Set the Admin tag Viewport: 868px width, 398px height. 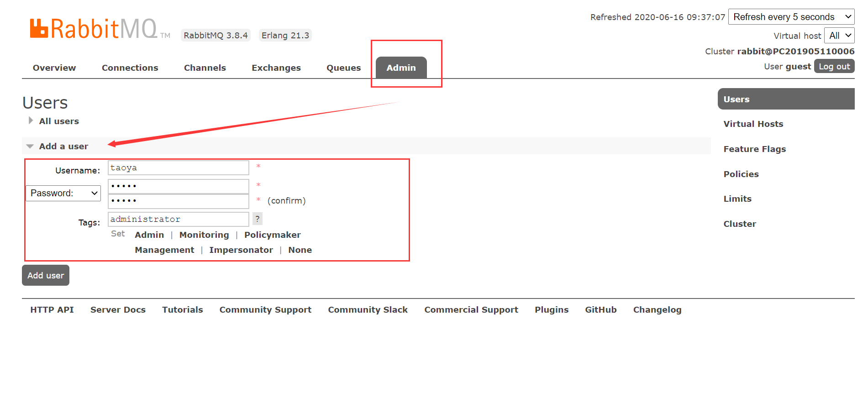[x=149, y=235]
